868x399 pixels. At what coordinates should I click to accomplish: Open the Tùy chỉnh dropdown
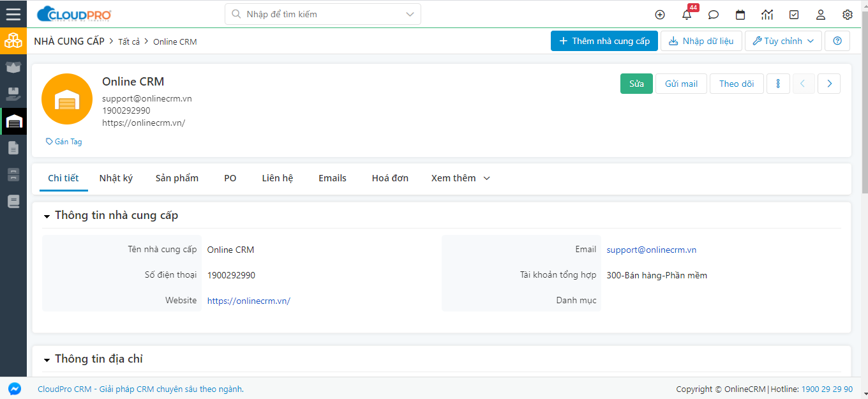point(783,41)
